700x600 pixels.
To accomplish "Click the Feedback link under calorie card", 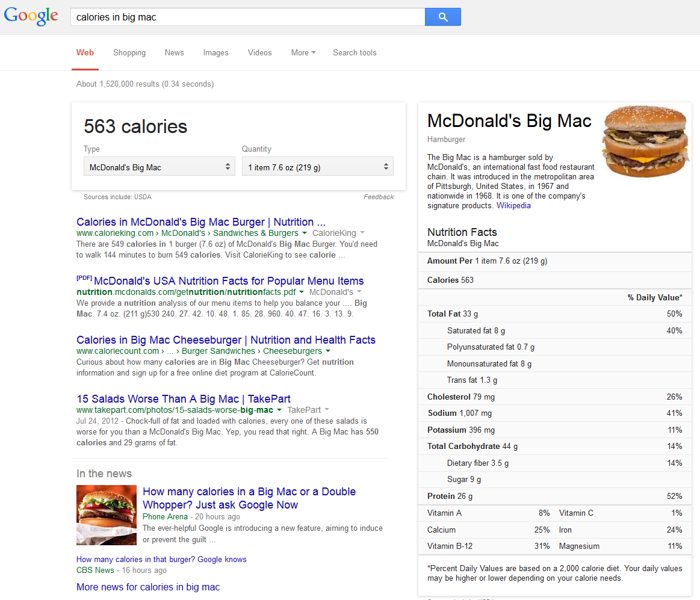I will tap(379, 197).
